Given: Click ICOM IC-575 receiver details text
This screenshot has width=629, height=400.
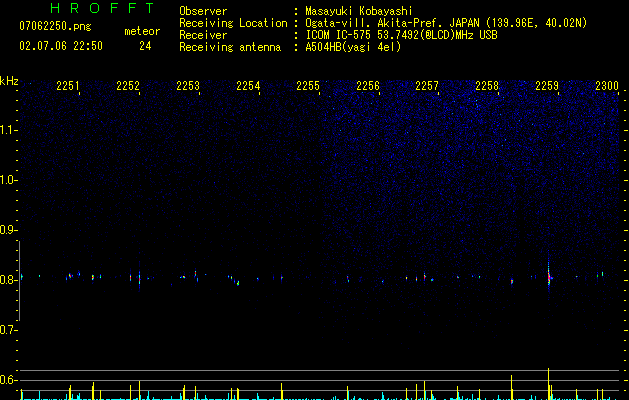Looking at the screenshot, I should 401,35.
